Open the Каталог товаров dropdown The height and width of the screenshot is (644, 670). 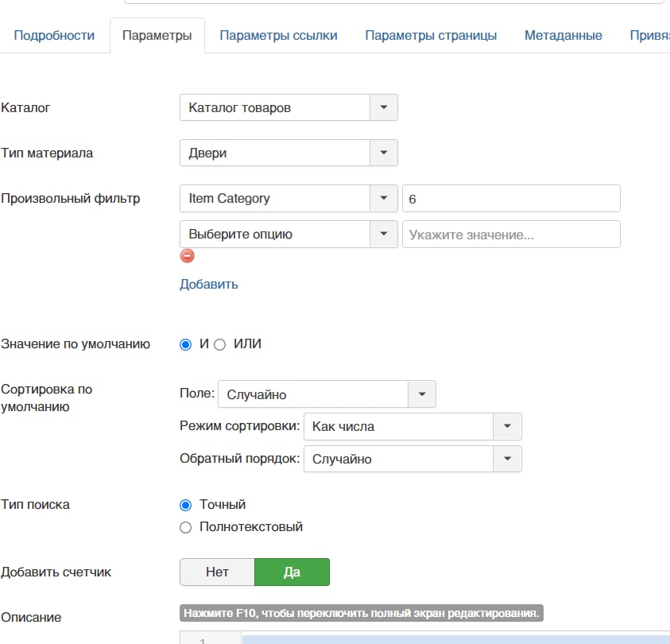(289, 107)
